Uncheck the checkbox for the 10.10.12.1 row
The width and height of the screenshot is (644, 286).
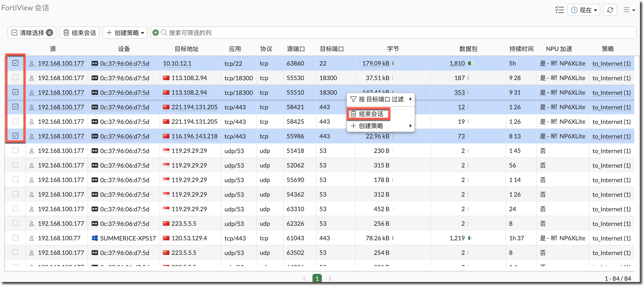pyautogui.click(x=15, y=63)
